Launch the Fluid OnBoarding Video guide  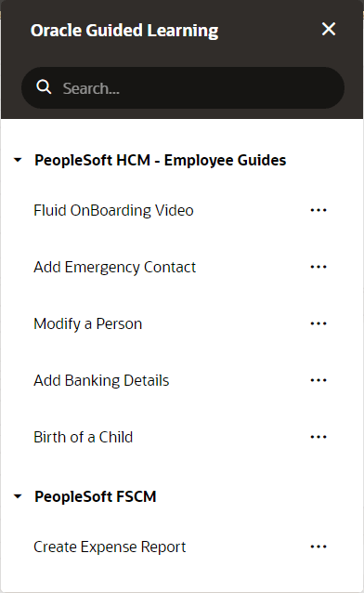[113, 210]
